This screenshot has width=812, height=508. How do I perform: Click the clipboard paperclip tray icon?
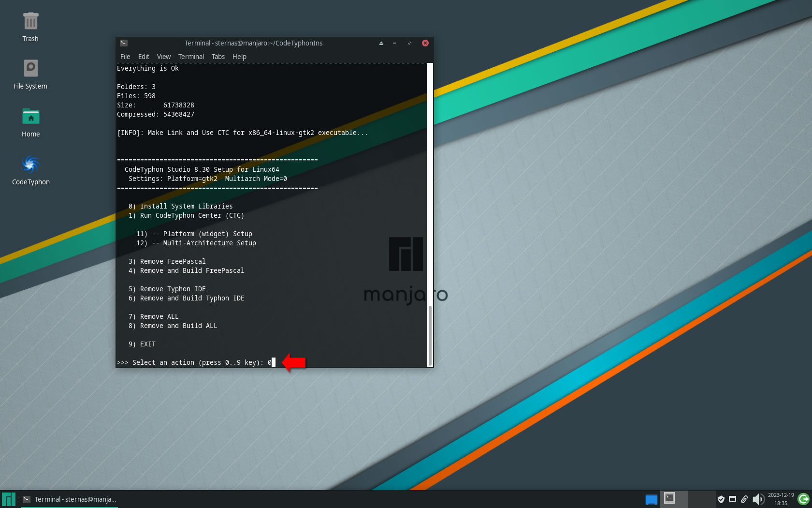tap(744, 499)
